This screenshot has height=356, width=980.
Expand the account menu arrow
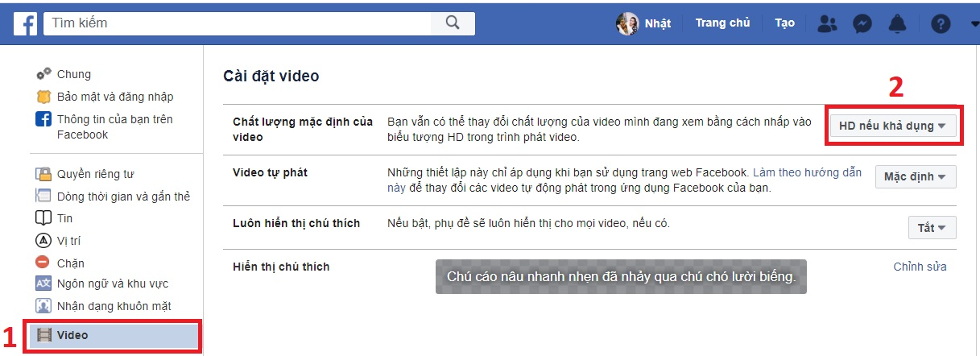tap(974, 23)
